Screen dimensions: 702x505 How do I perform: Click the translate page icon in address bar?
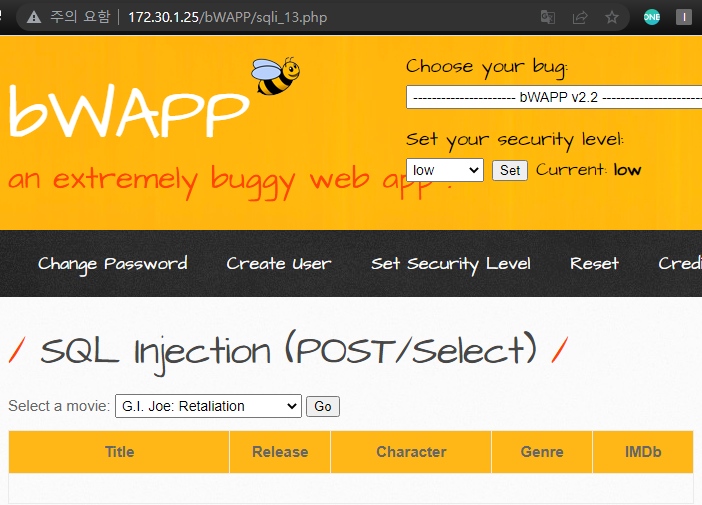(x=548, y=17)
